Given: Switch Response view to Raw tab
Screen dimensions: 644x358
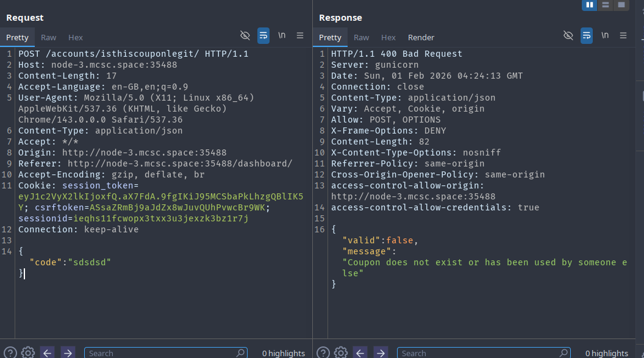Looking at the screenshot, I should click(x=362, y=37).
